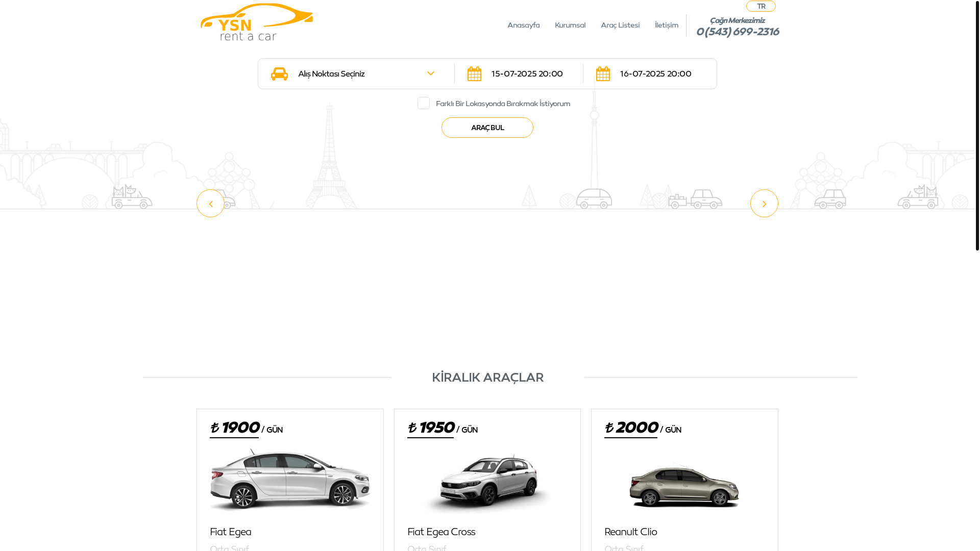Click the return date field 16-07-2025 20:00
Screen dimensions: 980x551
point(656,73)
